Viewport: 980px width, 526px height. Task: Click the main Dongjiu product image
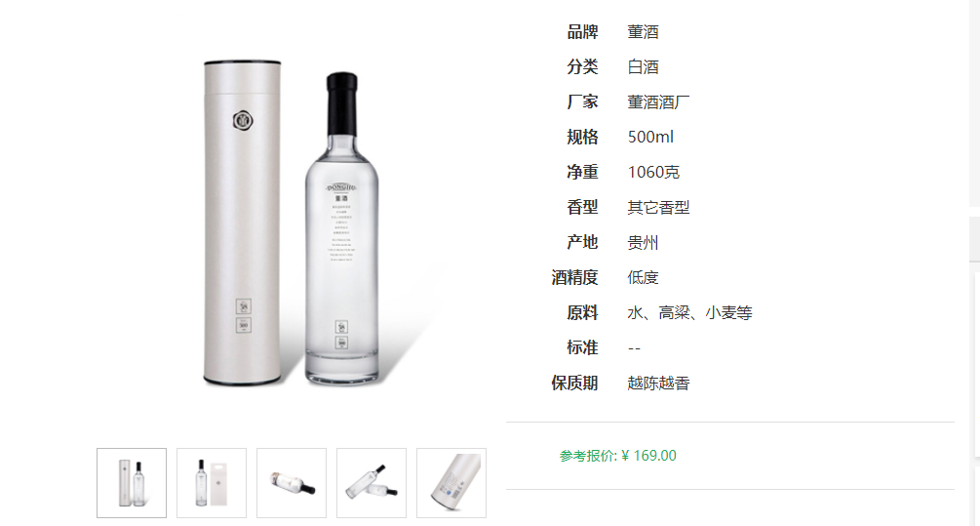click(292, 223)
